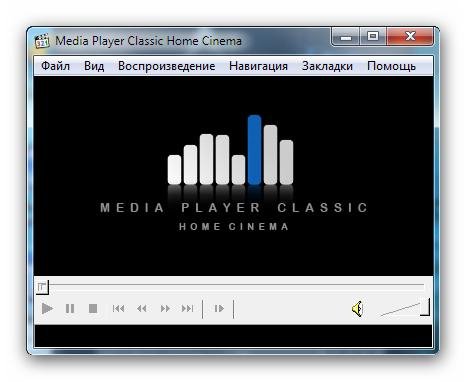Maximize the Media Player Classic window

(x=373, y=36)
